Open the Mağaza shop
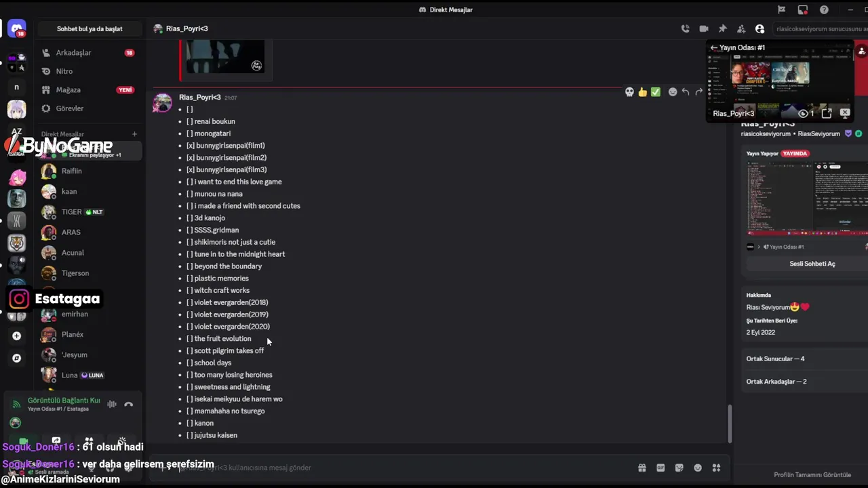Image resolution: width=868 pixels, height=488 pixels. [90, 89]
